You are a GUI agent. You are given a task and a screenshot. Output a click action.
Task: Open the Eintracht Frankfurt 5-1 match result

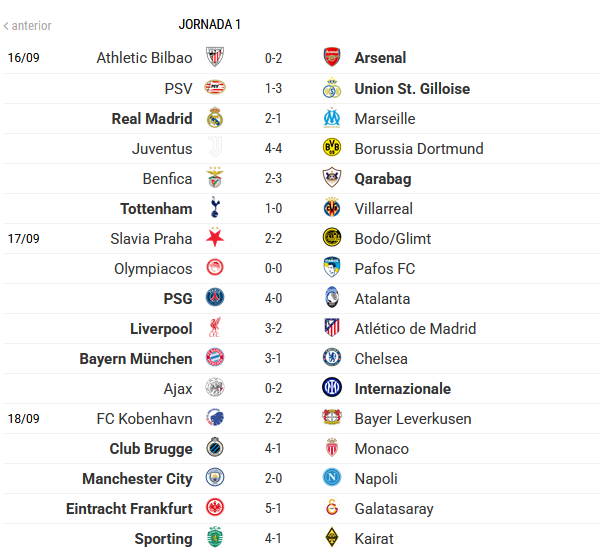tap(273, 508)
